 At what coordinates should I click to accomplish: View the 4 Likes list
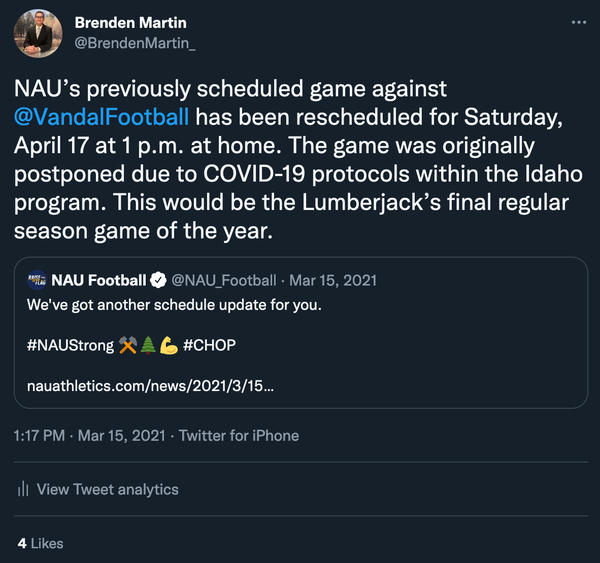41,543
